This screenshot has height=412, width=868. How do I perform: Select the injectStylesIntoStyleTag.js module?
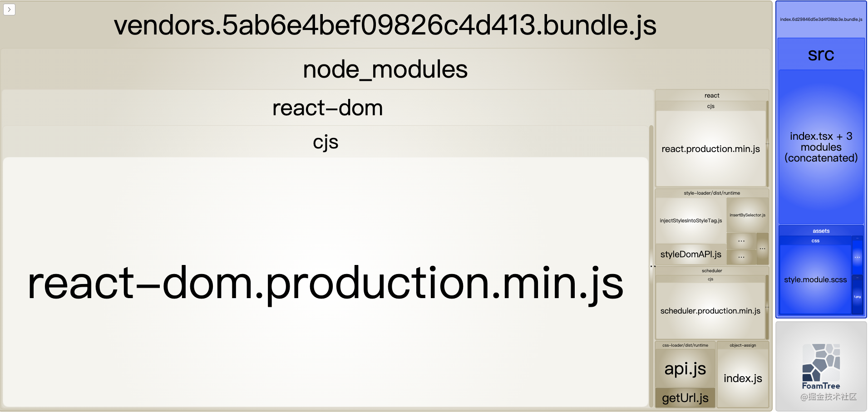[690, 221]
